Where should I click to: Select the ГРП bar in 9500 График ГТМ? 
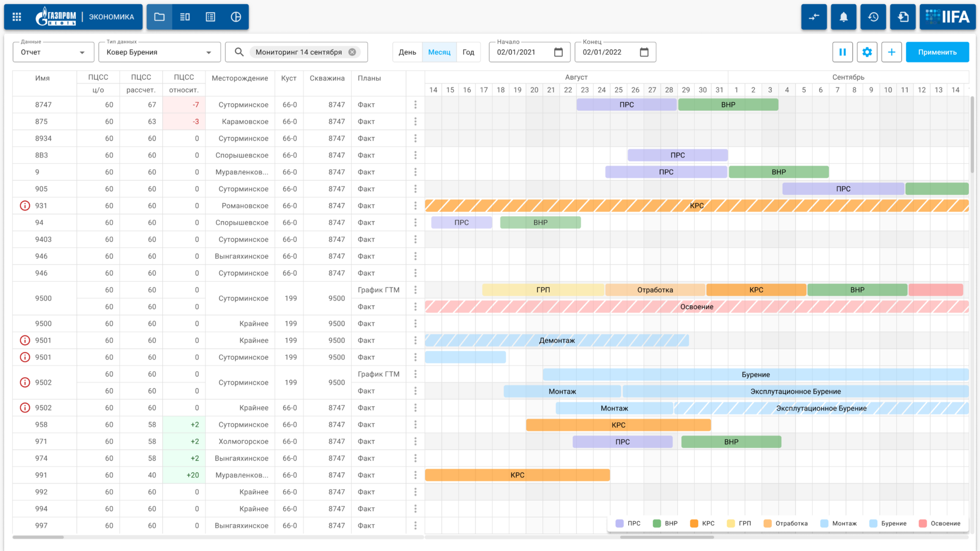pyautogui.click(x=543, y=290)
